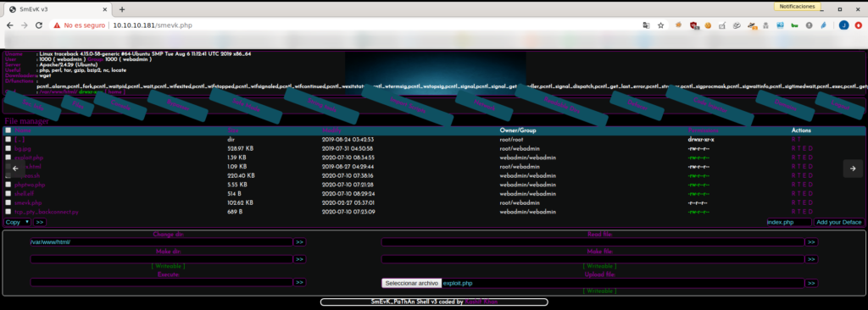Focus the Change dir input with /var/www/html/
868x310 pixels.
point(161,242)
